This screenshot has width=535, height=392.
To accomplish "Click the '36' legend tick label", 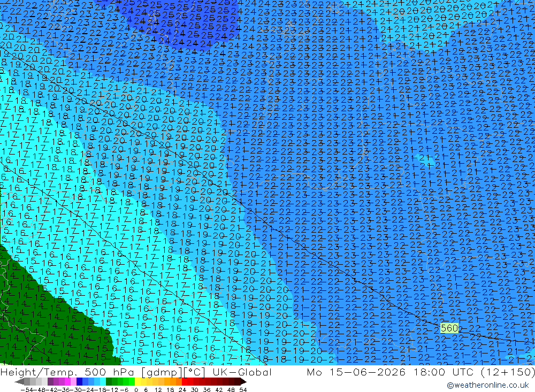I will [207, 390].
